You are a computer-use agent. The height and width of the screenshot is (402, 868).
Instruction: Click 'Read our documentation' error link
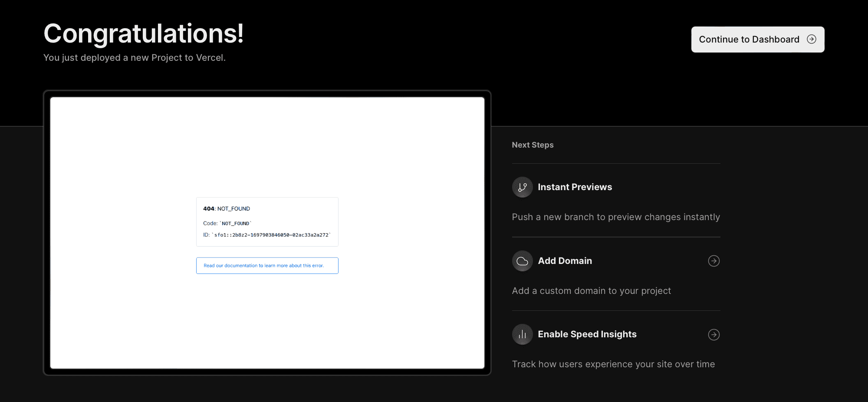[x=267, y=266]
